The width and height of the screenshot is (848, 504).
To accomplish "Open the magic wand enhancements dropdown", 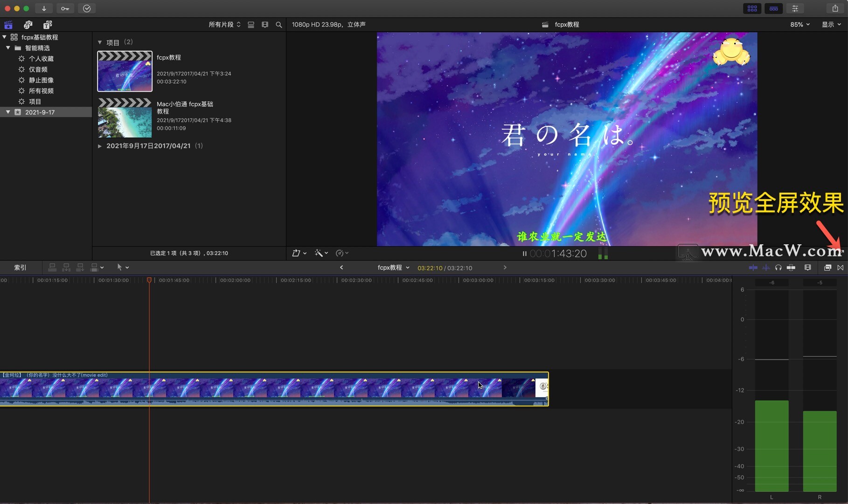I will [321, 253].
